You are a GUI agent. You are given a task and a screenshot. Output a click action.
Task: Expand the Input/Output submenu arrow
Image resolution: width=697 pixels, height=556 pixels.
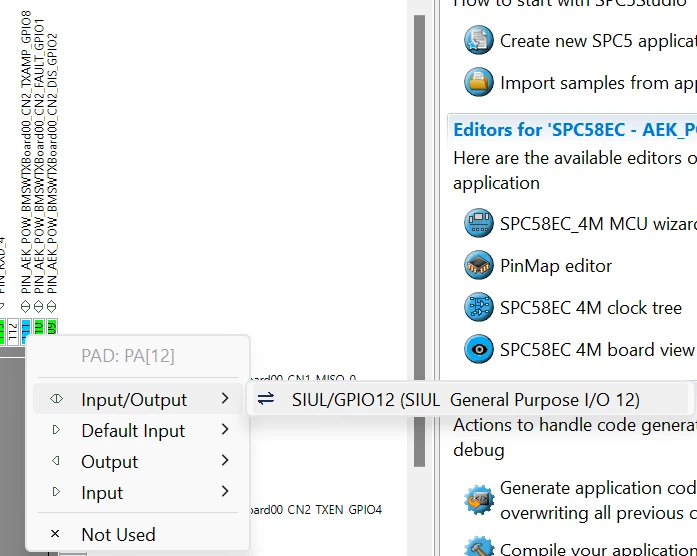[x=225, y=399]
